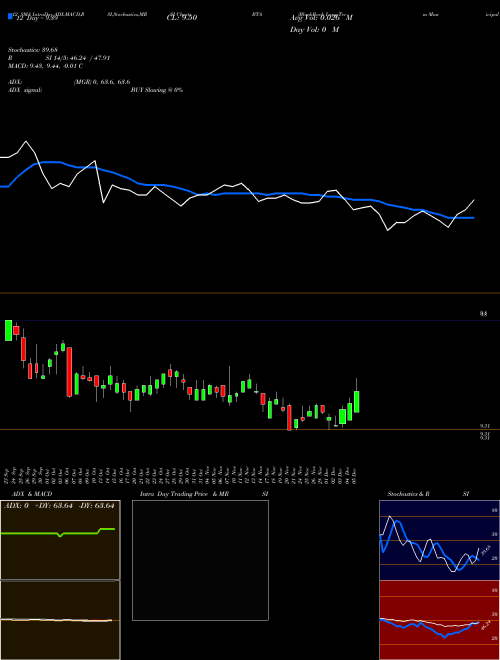Image resolution: width=500 pixels, height=660 pixels.
Task: Click the blue 12 Day SMA legend square
Action: [10, 16]
